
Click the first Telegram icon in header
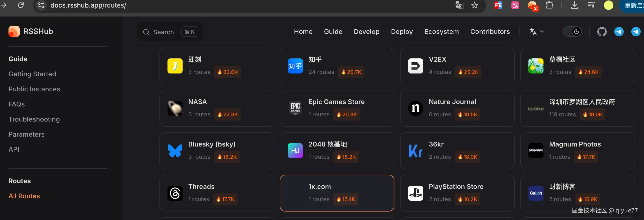[x=619, y=32]
